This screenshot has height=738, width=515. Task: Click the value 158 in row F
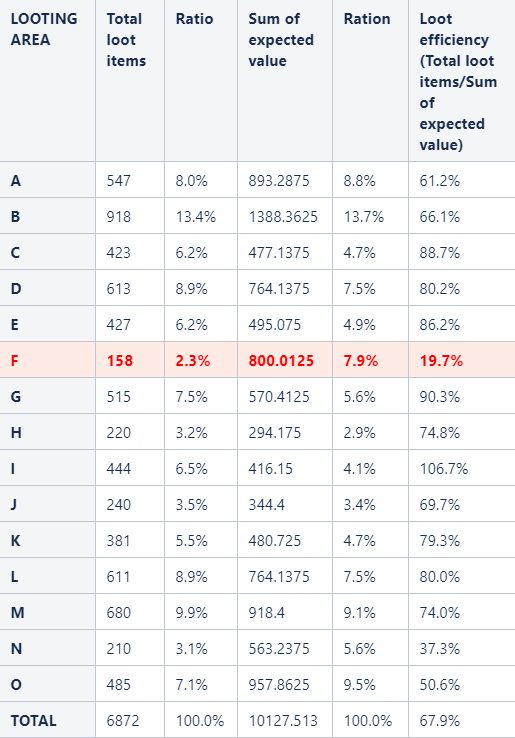pos(120,361)
